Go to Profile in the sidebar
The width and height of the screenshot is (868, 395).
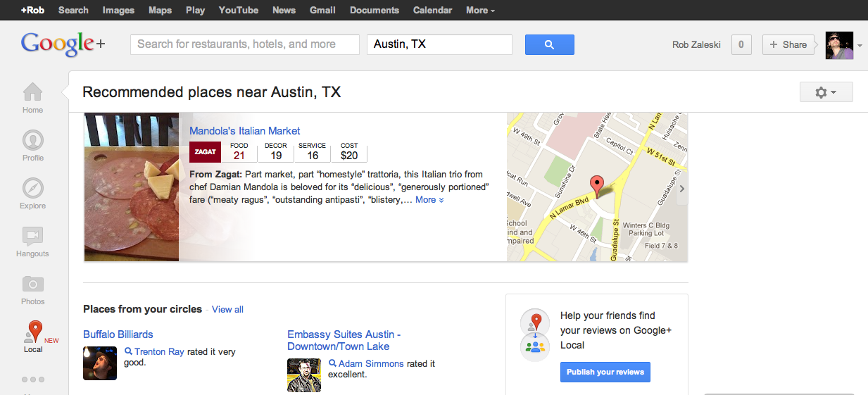32,140
